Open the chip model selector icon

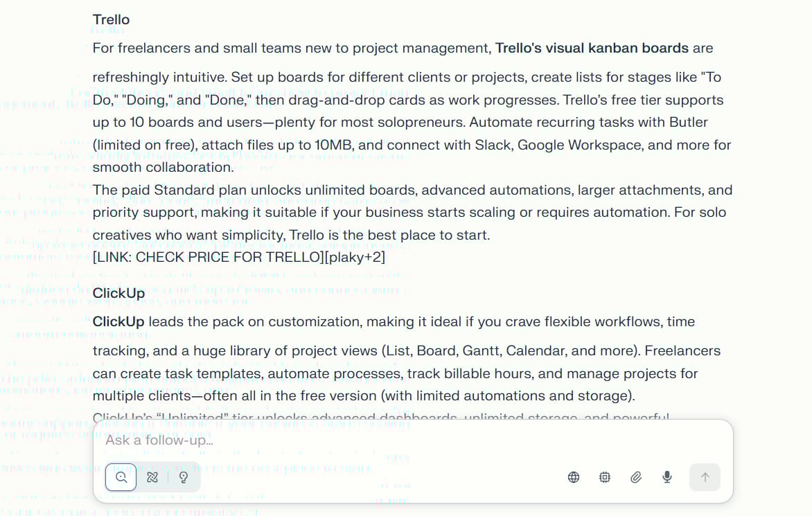[604, 477]
